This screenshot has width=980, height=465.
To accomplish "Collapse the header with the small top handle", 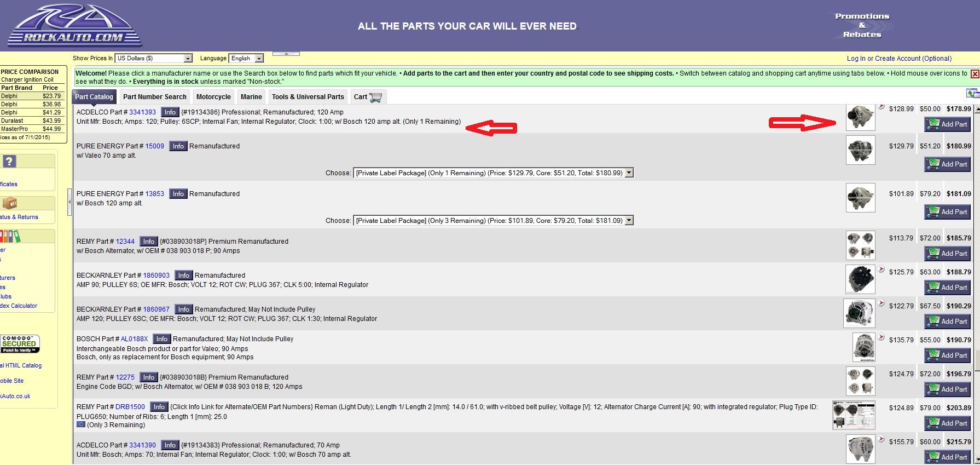I will 286,54.
